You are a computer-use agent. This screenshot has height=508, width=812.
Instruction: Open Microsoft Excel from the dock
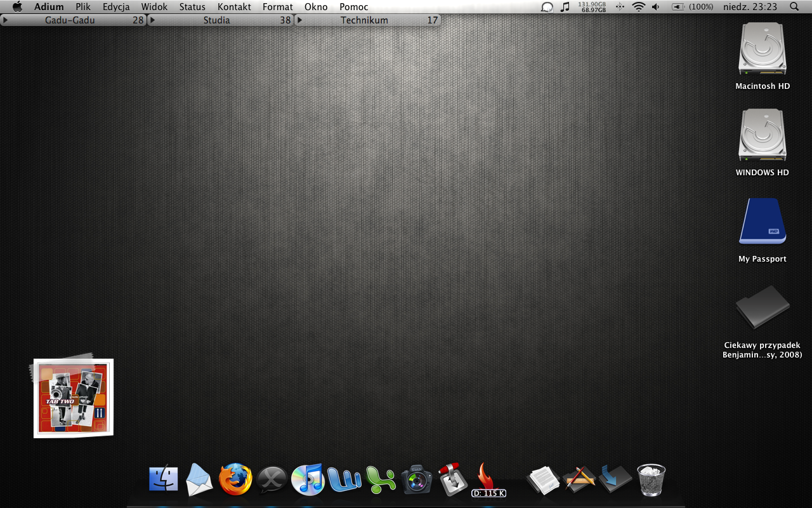[x=381, y=481]
